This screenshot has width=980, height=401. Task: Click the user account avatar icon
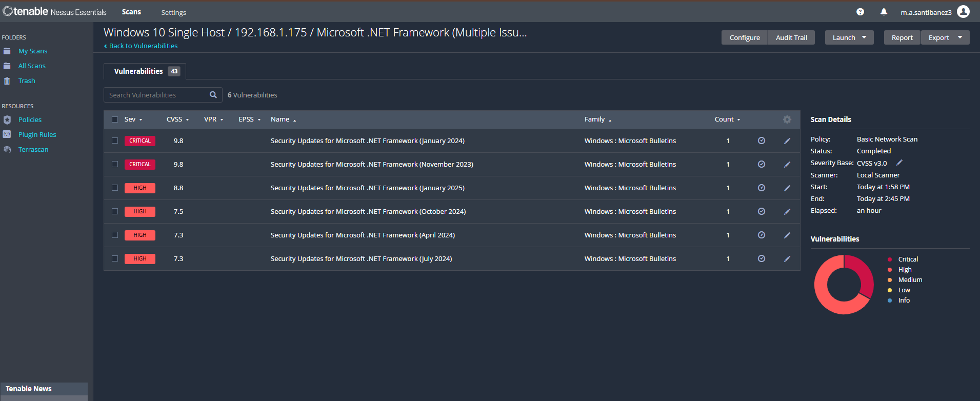964,11
